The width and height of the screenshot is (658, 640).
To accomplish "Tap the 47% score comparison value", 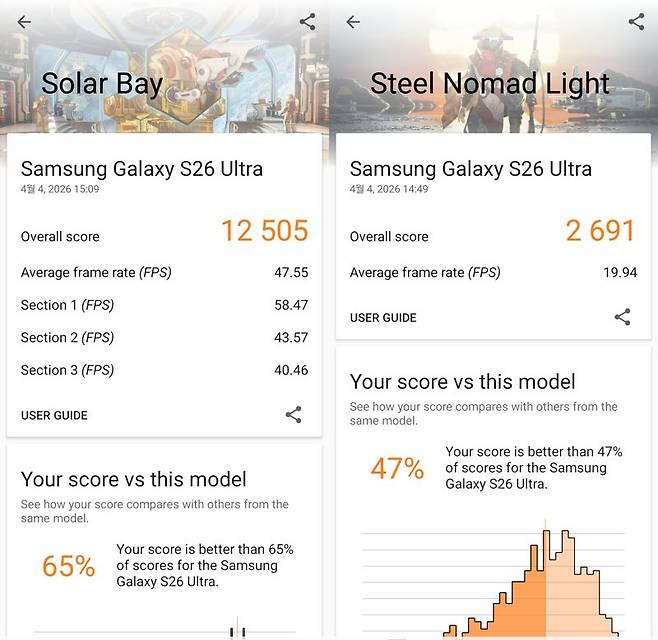I will (397, 468).
